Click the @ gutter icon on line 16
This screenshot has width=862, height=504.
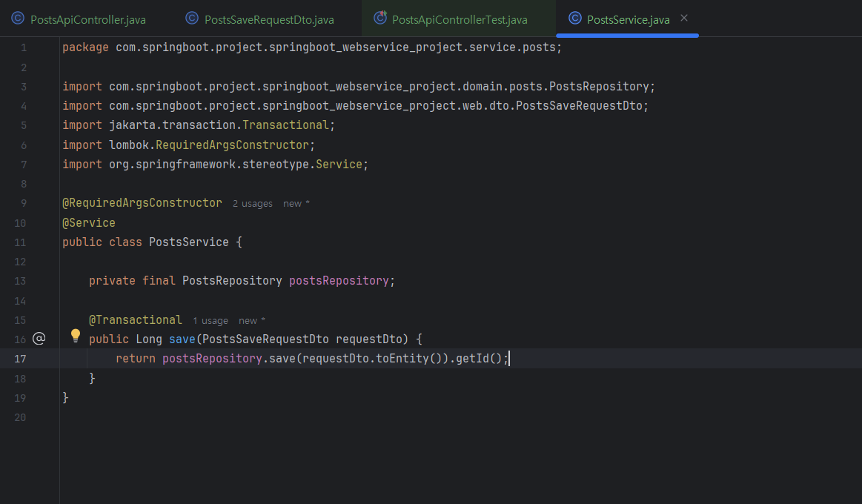(x=39, y=339)
